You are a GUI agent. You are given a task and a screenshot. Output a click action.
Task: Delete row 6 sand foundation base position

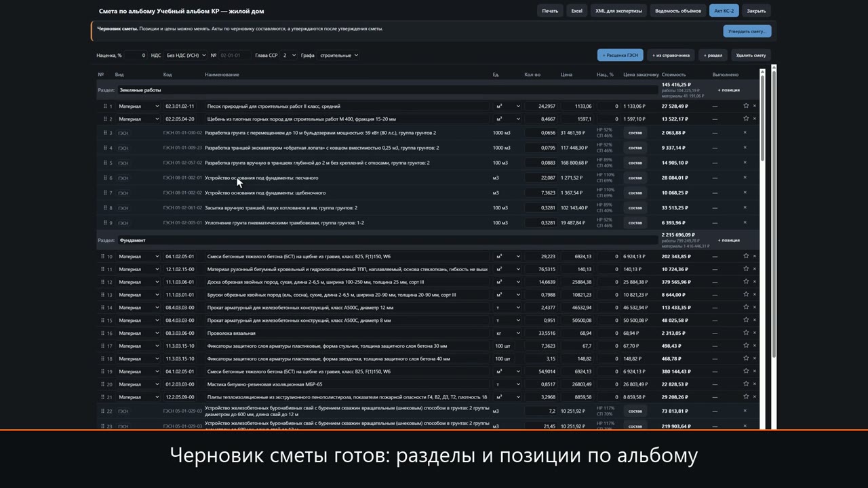[x=745, y=178]
